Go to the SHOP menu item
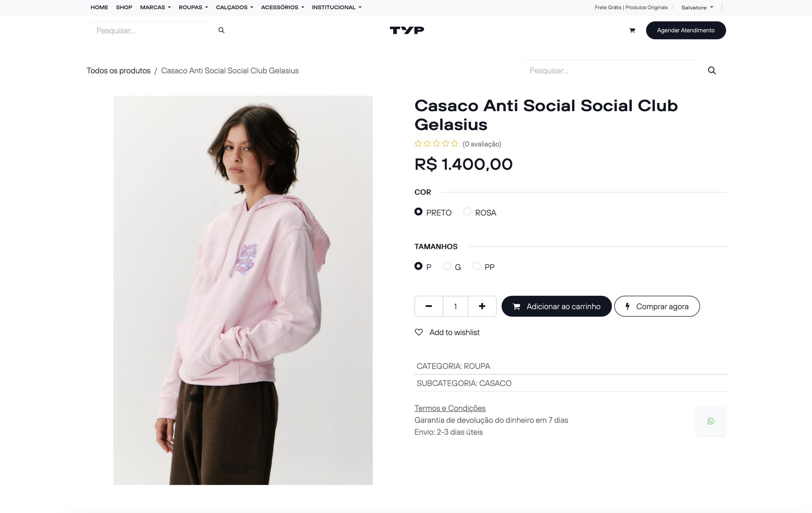Viewport: 812px width, 513px height. point(124,7)
